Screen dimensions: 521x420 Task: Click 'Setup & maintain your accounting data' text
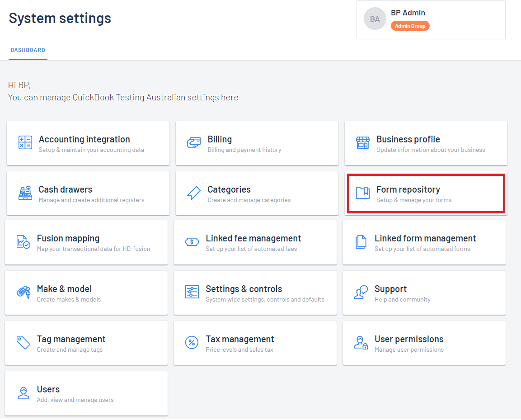pos(91,150)
